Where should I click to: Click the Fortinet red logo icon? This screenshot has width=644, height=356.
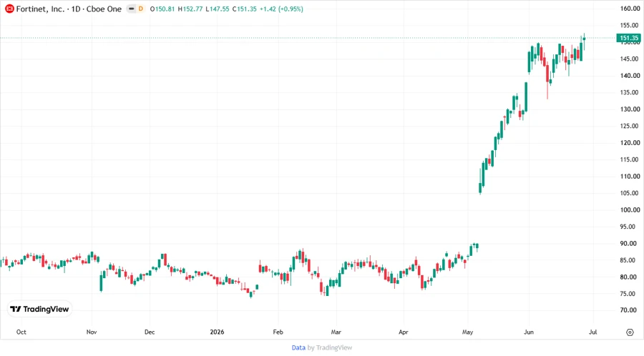9,9
